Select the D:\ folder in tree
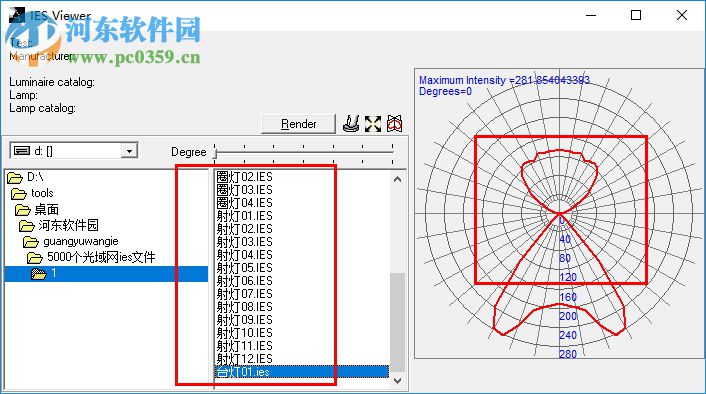Screen dimensions: 706x394 click(x=35, y=177)
